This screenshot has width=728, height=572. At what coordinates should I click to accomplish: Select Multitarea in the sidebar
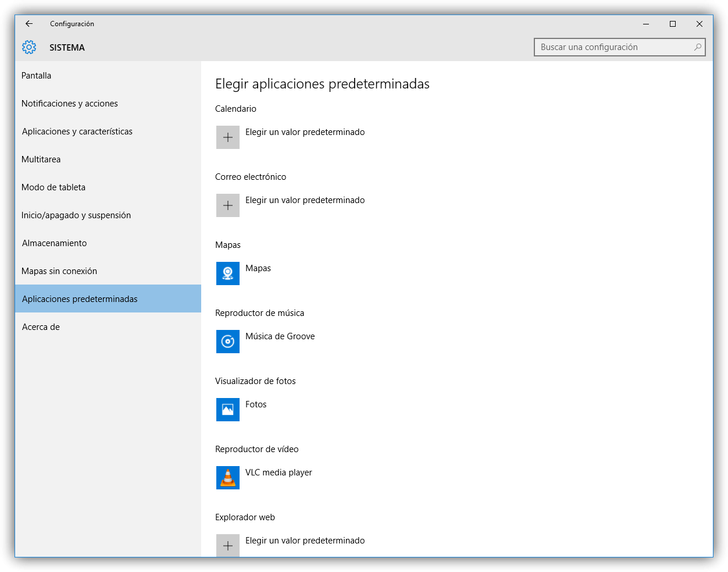click(x=108, y=159)
